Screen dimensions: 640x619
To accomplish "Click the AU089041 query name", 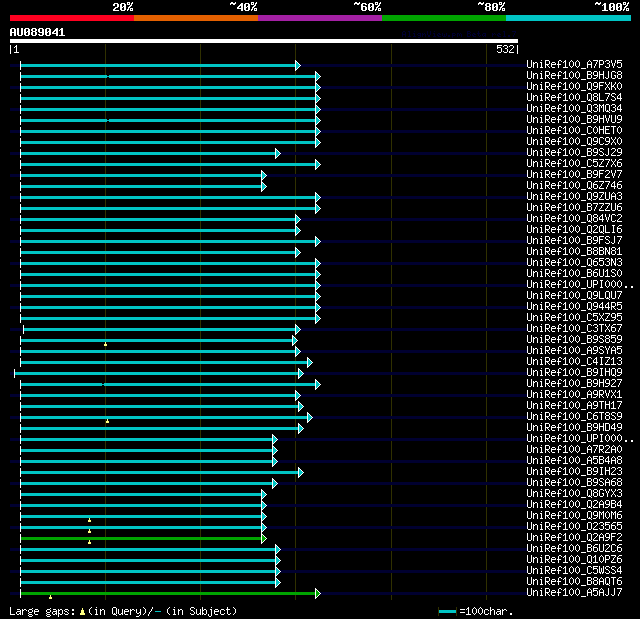I will [37, 32].
